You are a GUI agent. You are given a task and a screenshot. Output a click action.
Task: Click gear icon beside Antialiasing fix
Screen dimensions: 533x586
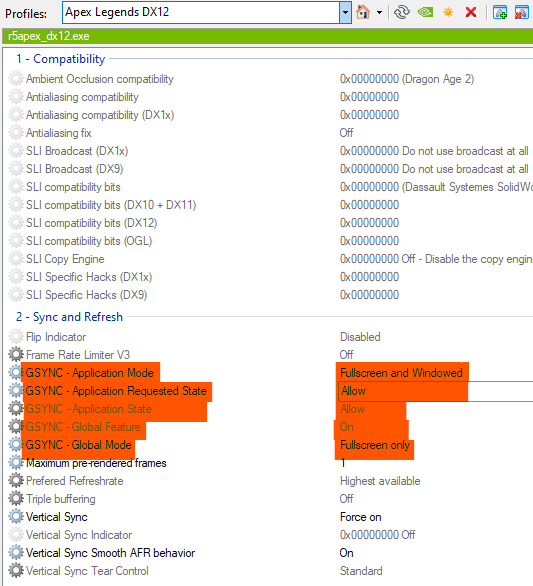pyautogui.click(x=16, y=132)
